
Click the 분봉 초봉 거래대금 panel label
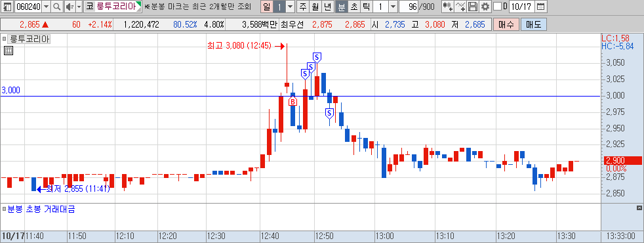tap(41, 210)
